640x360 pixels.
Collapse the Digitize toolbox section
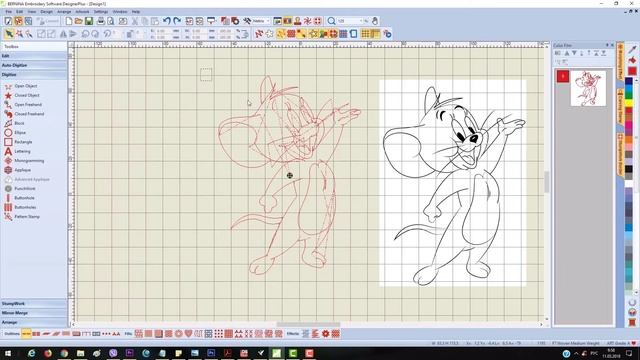point(33,75)
